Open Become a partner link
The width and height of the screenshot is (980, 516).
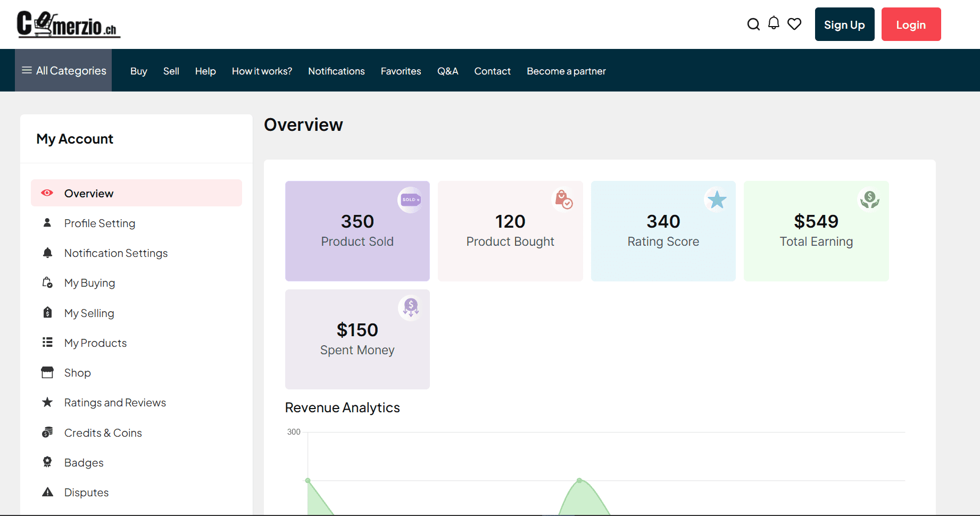coord(566,71)
